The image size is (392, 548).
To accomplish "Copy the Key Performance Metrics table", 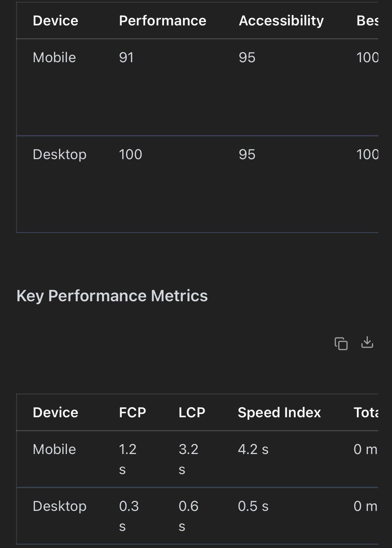I will 341,343.
